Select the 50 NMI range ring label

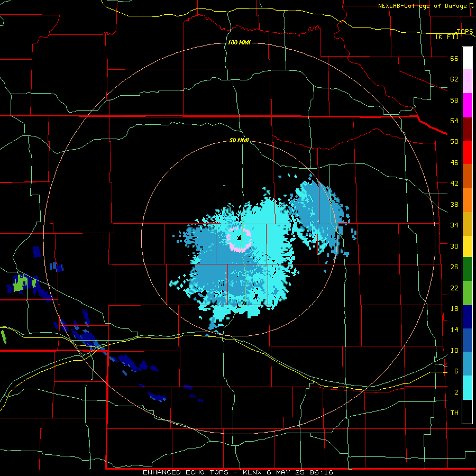click(239, 140)
